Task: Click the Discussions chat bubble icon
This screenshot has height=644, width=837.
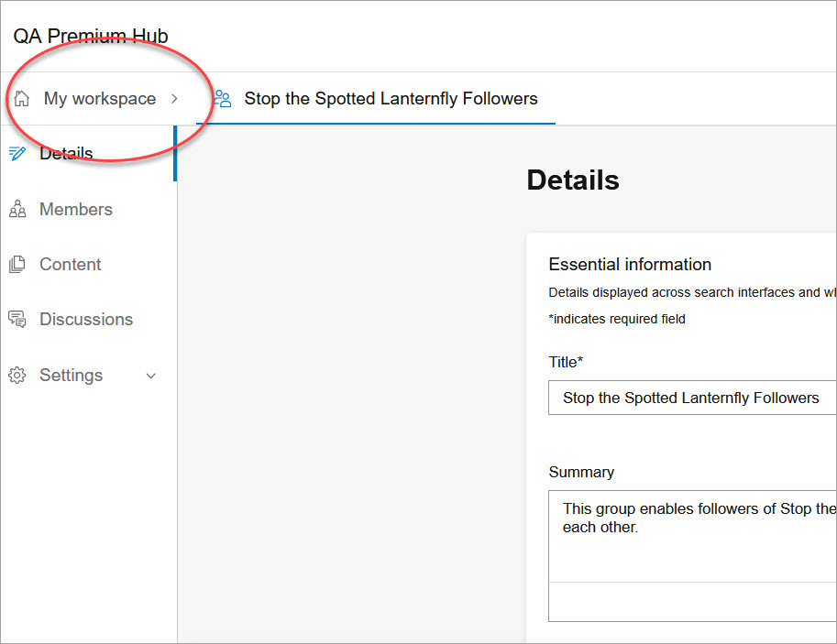Action: tap(17, 320)
